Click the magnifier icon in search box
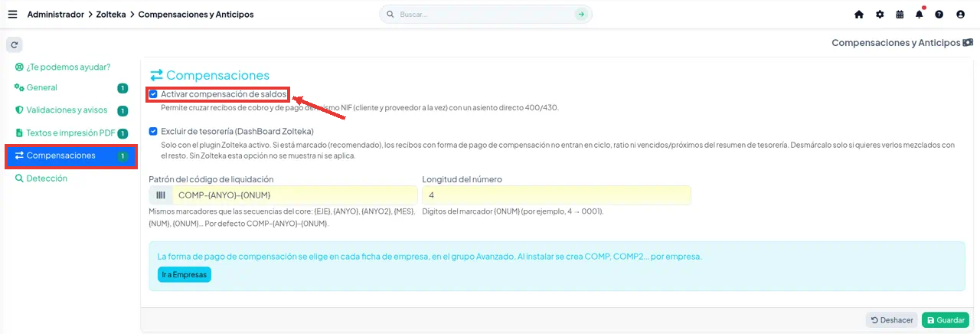 tap(390, 15)
